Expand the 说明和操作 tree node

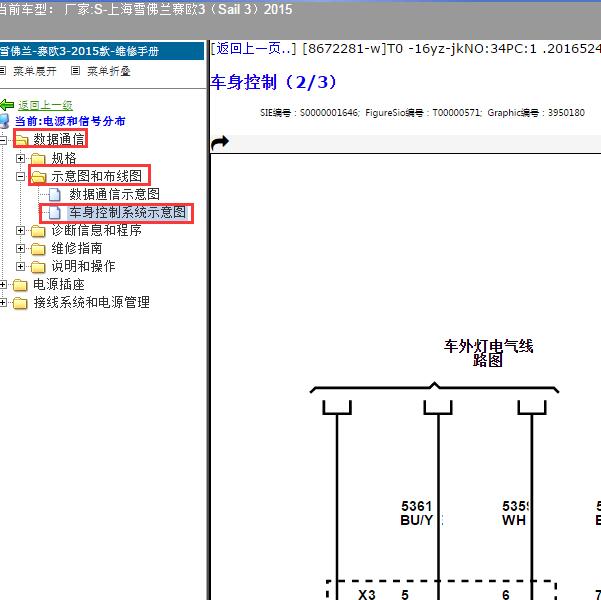tap(21, 266)
